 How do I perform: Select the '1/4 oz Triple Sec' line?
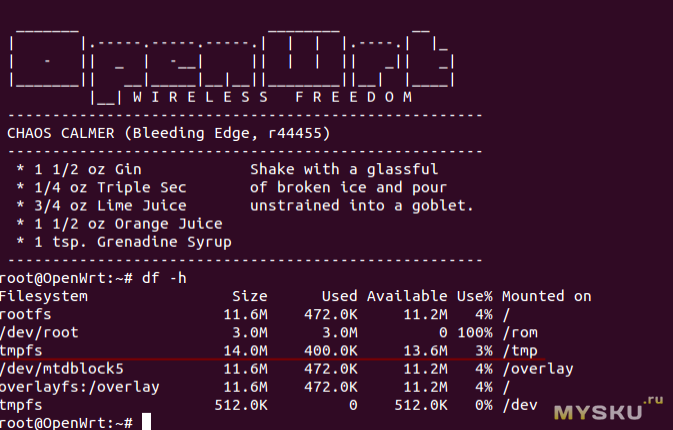click(110, 188)
